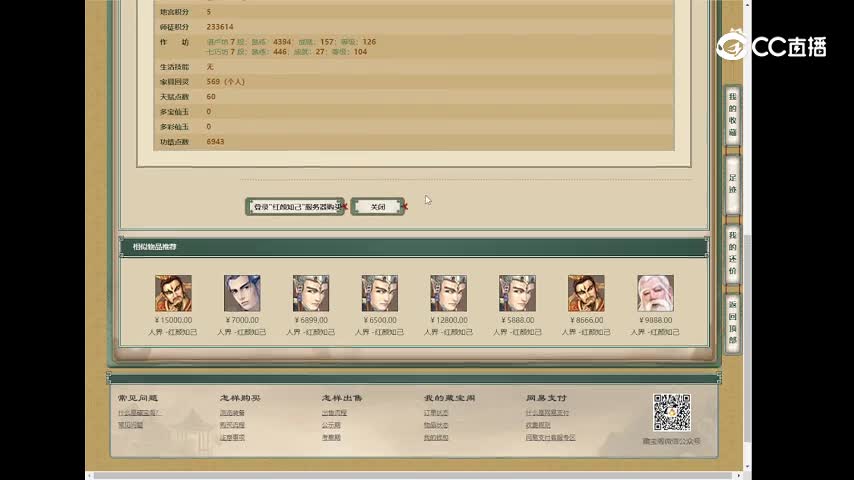Click server label under the ¥15000.00 item
The image size is (854, 480).
click(x=173, y=332)
